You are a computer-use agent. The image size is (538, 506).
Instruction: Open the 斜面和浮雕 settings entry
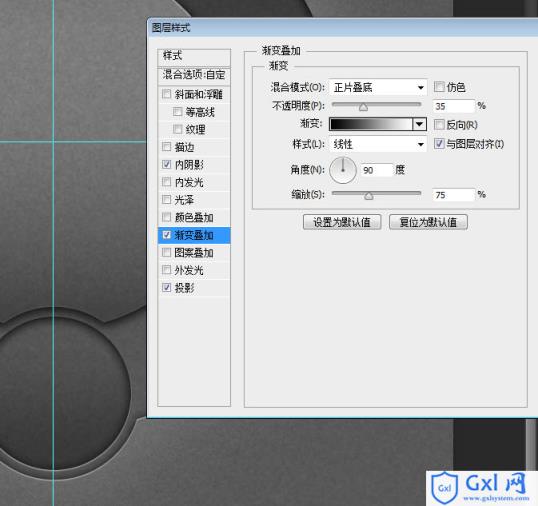point(199,94)
